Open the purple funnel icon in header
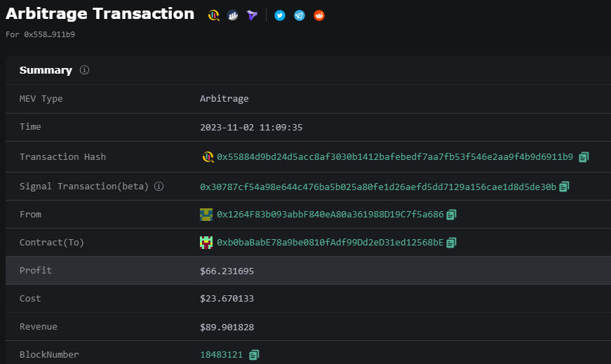 (x=252, y=15)
